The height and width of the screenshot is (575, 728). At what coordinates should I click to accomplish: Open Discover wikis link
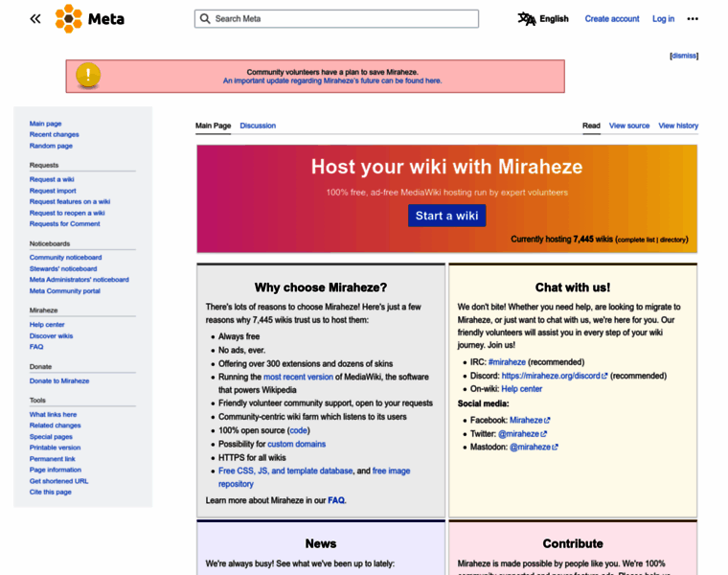51,335
